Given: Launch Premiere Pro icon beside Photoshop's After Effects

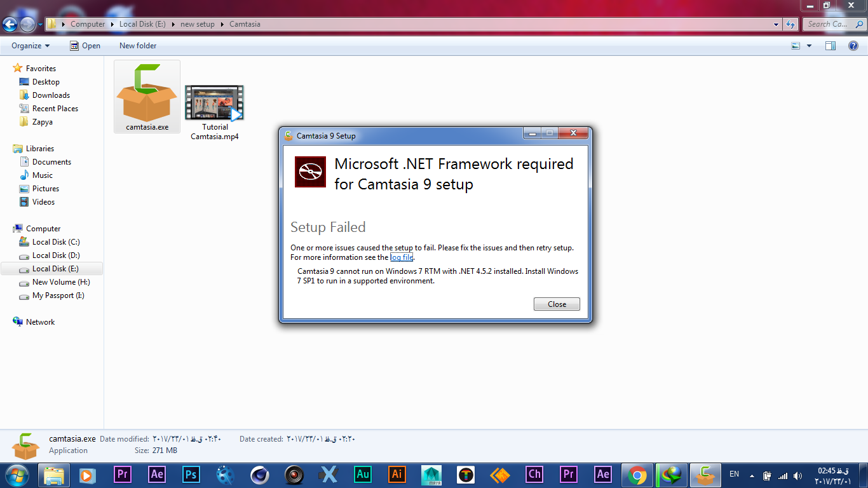Looking at the screenshot, I should [x=122, y=475].
